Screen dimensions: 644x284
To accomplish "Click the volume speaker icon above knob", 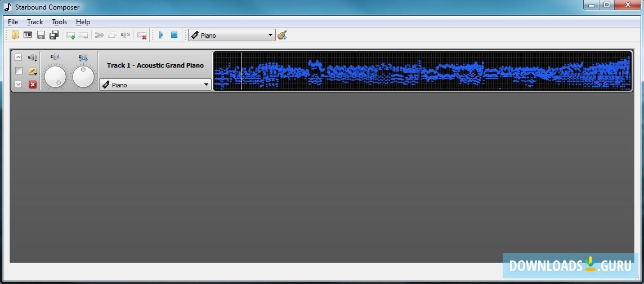I will pyautogui.click(x=55, y=57).
